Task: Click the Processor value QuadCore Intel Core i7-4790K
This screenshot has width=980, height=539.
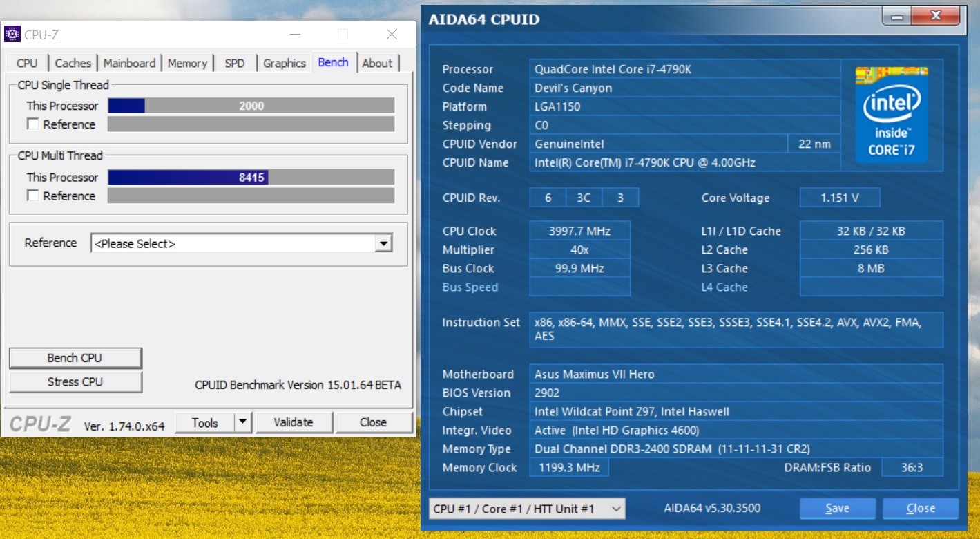Action: 684,69
